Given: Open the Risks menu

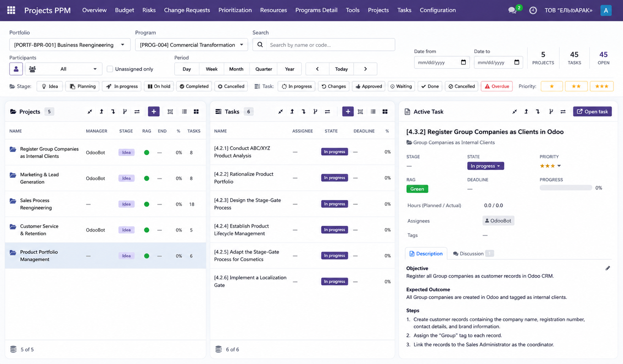Looking at the screenshot, I should pyautogui.click(x=149, y=10).
